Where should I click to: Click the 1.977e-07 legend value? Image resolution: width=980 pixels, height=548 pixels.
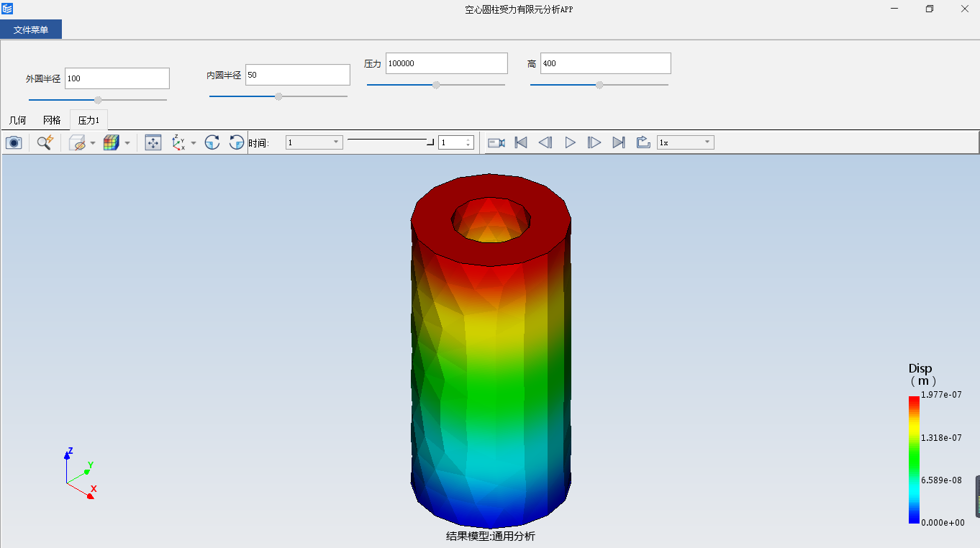941,395
